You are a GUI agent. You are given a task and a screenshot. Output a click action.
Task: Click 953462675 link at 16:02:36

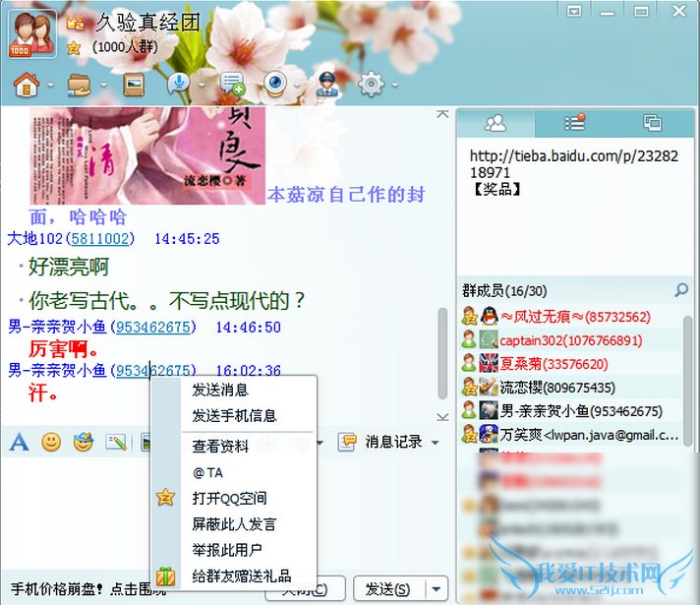tap(153, 370)
